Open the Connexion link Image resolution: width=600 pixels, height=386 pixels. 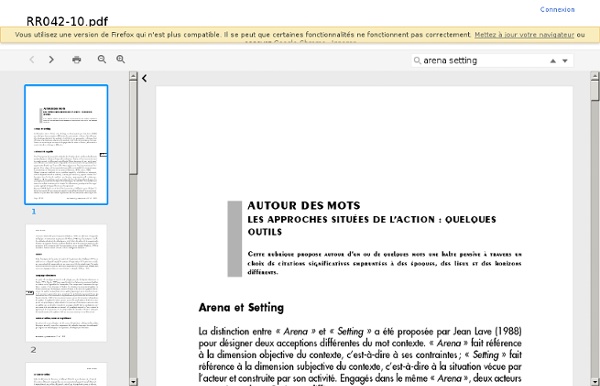[557, 10]
